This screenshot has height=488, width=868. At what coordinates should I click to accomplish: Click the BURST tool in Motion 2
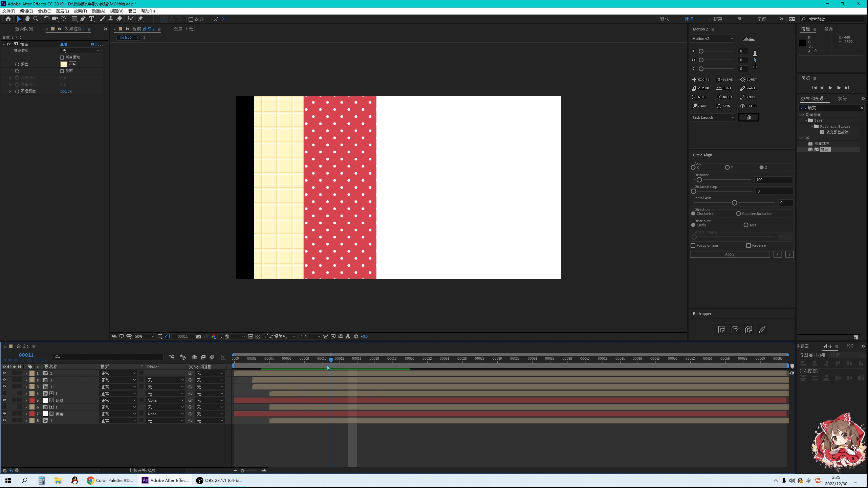(x=748, y=80)
